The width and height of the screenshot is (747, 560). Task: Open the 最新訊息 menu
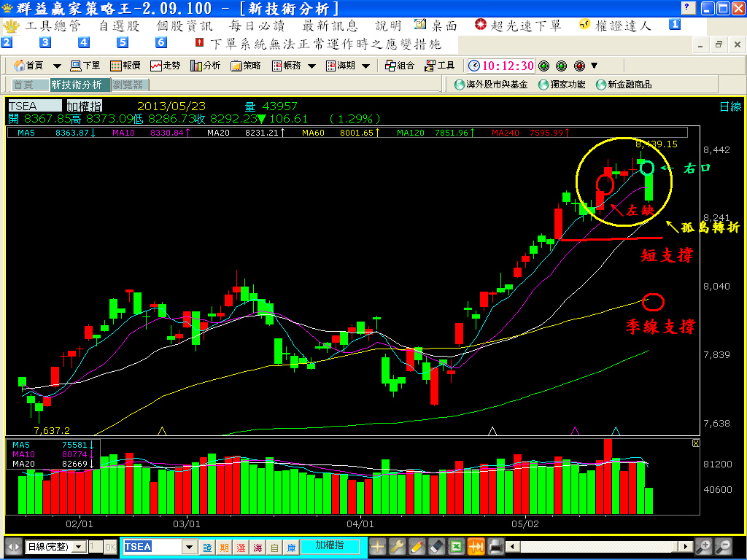coord(330,26)
